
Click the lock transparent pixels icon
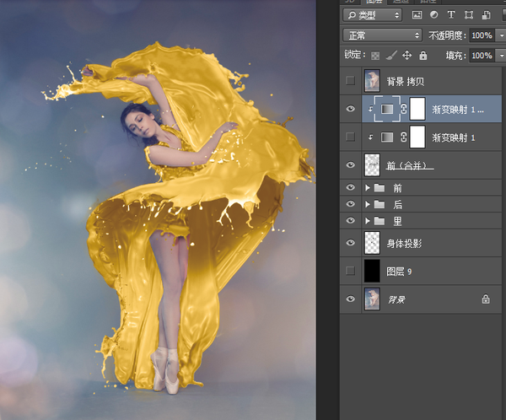coord(374,55)
